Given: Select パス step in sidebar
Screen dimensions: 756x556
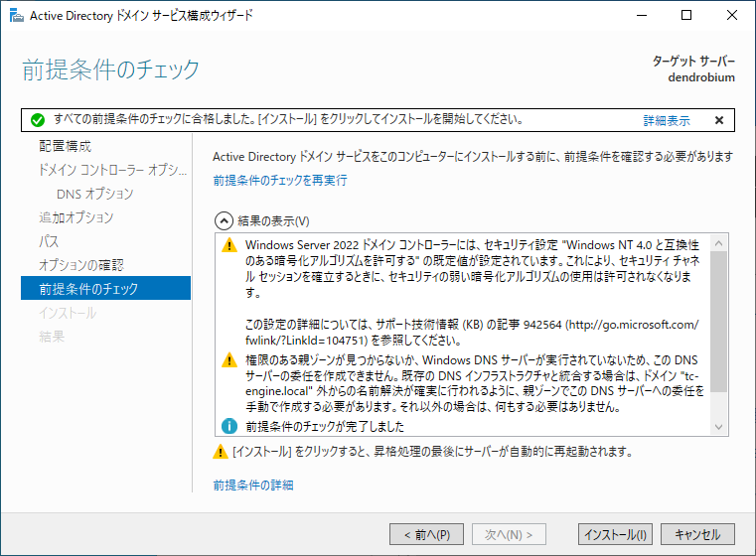Looking at the screenshot, I should 49,241.
